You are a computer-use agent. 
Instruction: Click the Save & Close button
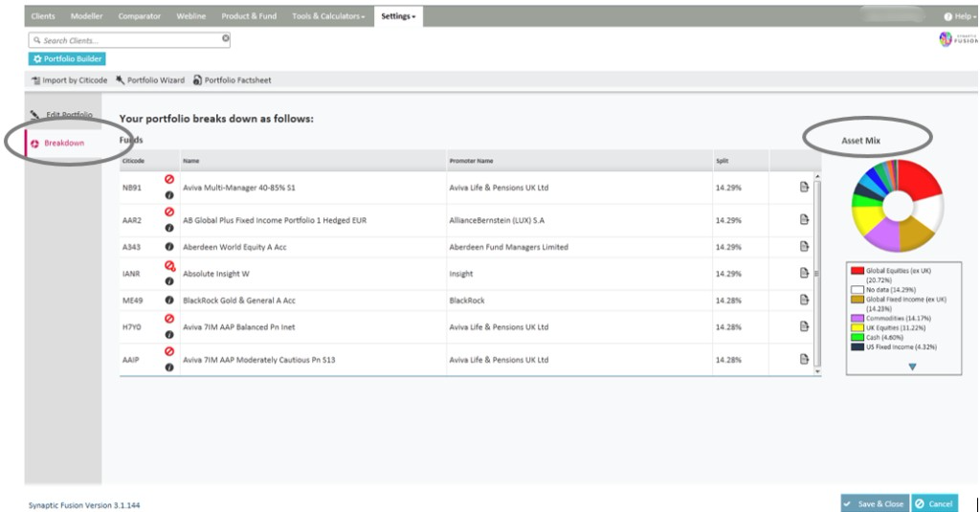pos(875,503)
